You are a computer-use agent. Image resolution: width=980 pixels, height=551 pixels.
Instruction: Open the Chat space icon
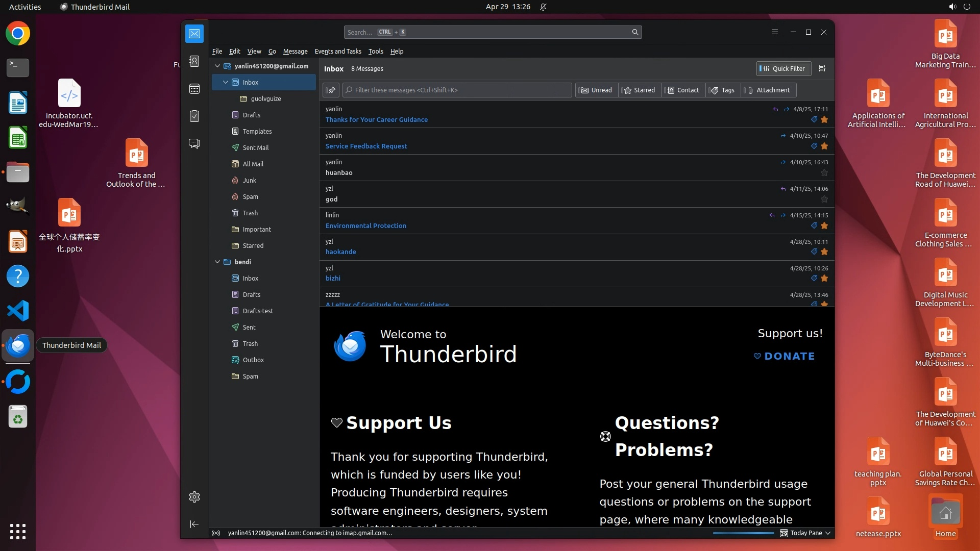[194, 143]
